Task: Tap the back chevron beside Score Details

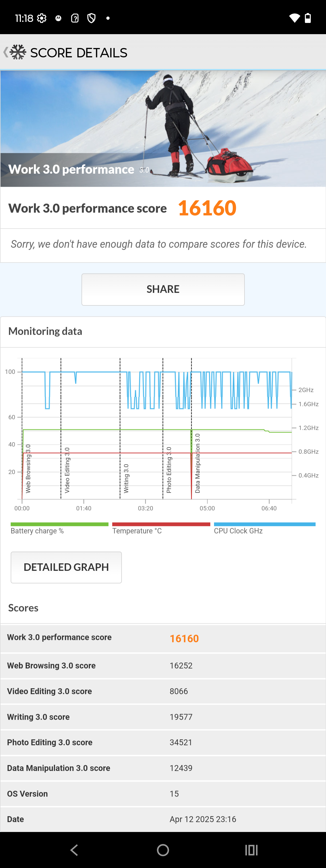Action: (5, 52)
